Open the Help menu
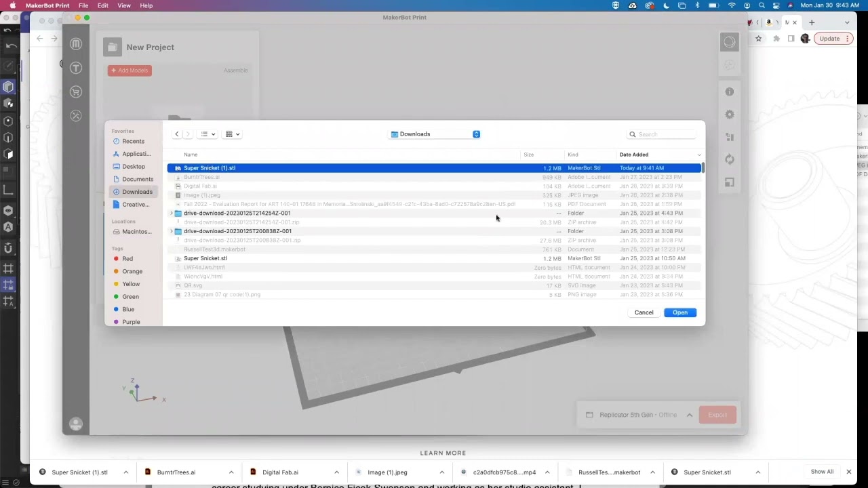This screenshot has width=868, height=488. [x=146, y=5]
